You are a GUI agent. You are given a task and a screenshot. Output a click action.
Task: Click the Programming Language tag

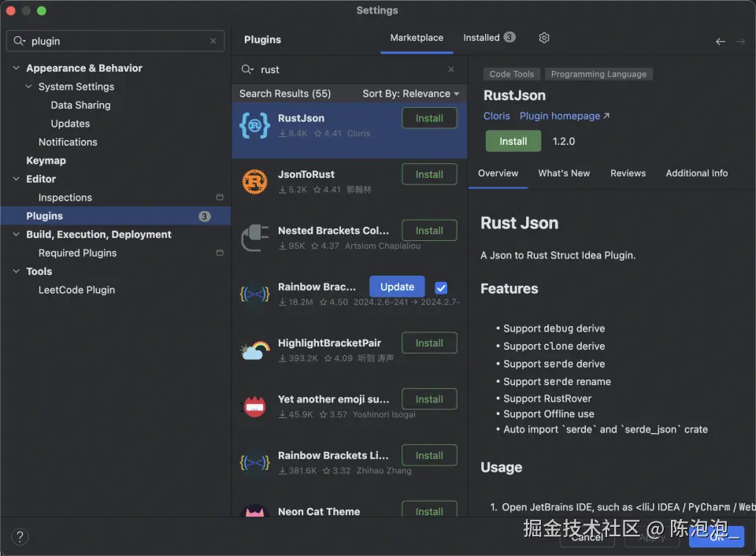point(598,74)
